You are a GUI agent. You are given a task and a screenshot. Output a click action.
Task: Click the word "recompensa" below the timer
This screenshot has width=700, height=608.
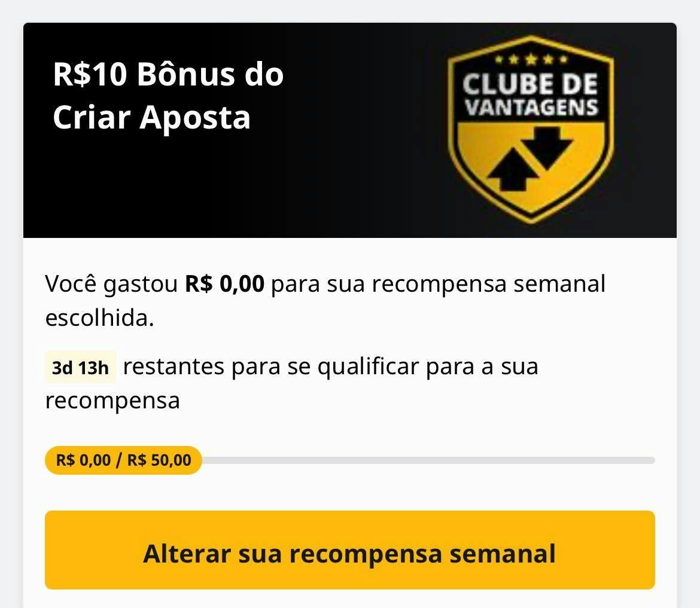[x=112, y=401]
